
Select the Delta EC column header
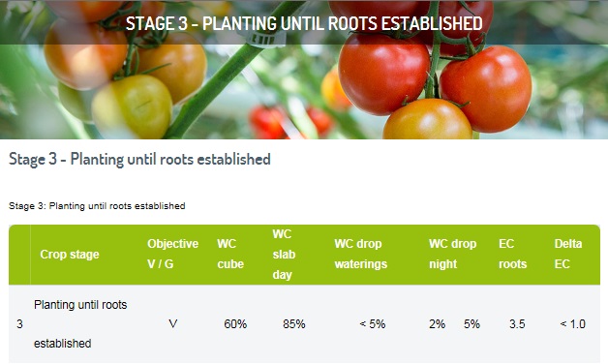(x=568, y=254)
